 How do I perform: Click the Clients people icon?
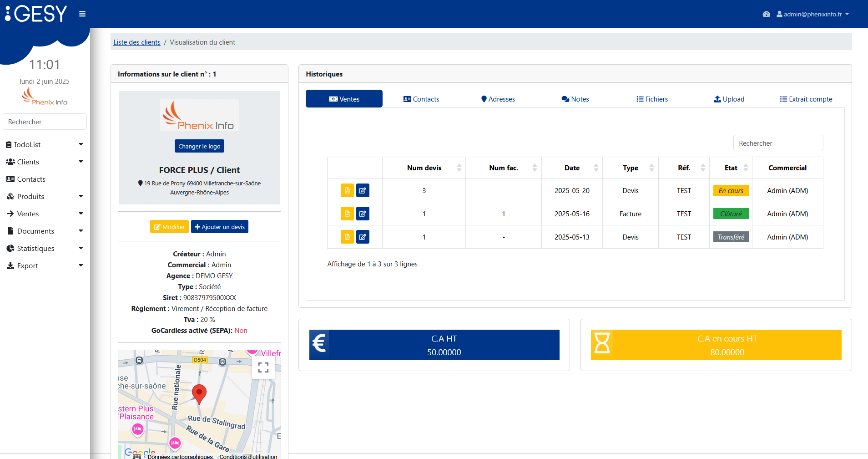(x=10, y=162)
